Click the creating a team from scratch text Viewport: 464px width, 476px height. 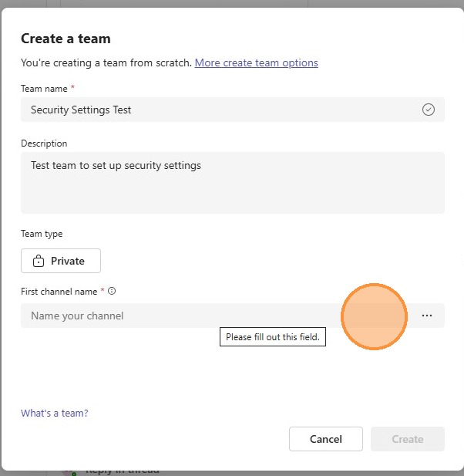pos(106,62)
